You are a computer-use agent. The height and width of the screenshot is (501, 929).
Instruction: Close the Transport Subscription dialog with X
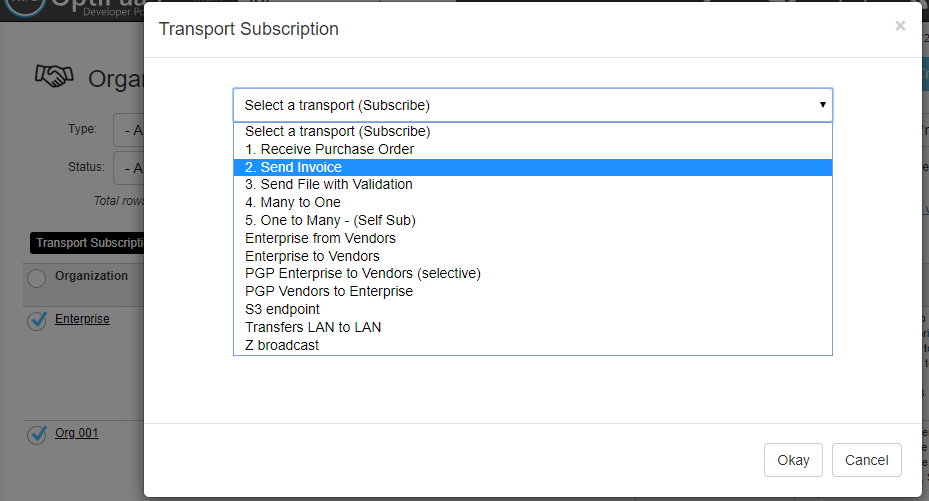[900, 26]
